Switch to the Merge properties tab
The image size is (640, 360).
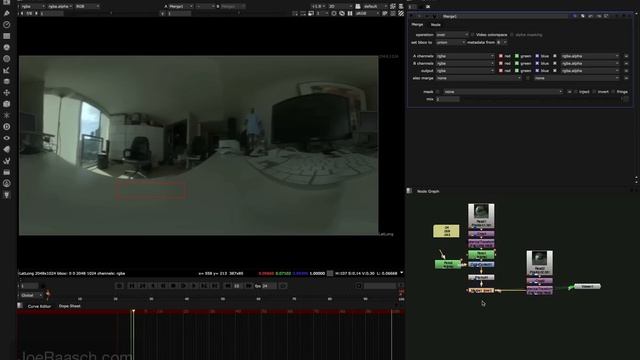417,24
